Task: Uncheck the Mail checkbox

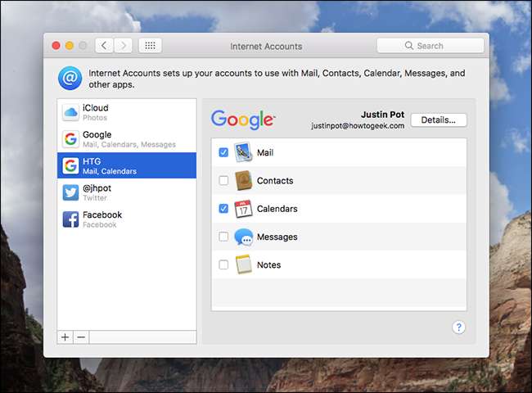Action: click(x=223, y=153)
